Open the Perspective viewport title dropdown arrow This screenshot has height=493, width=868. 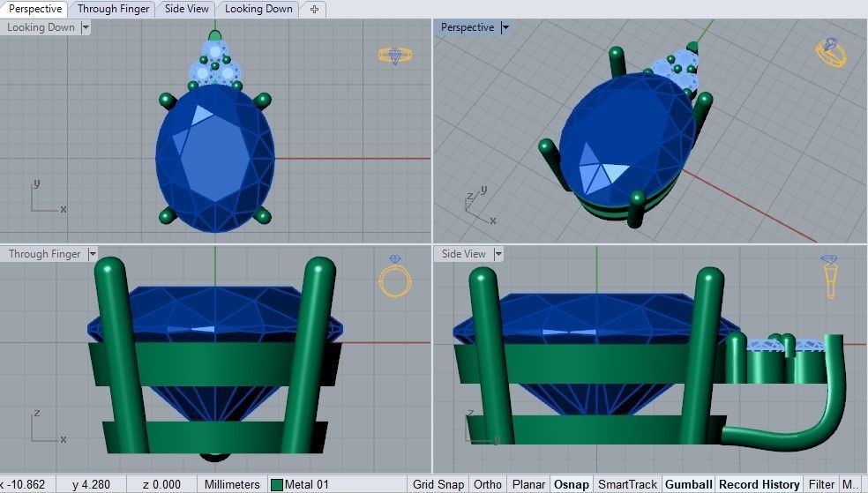tap(505, 27)
